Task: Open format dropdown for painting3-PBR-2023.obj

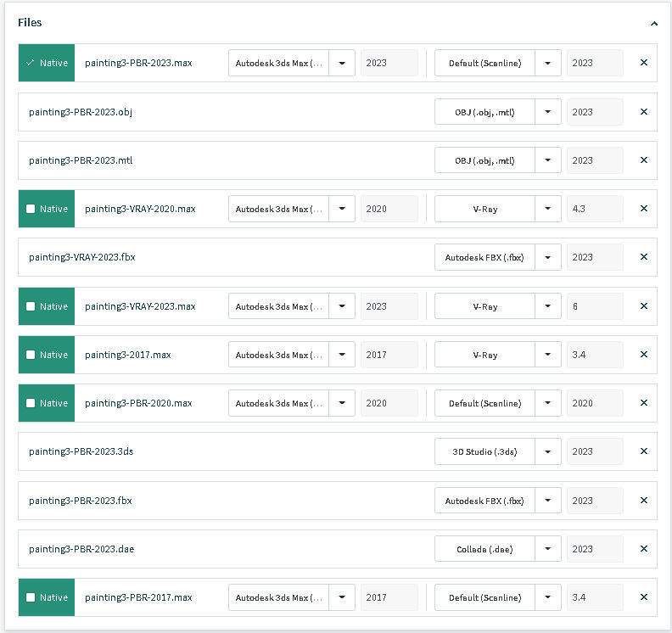Action: (548, 112)
